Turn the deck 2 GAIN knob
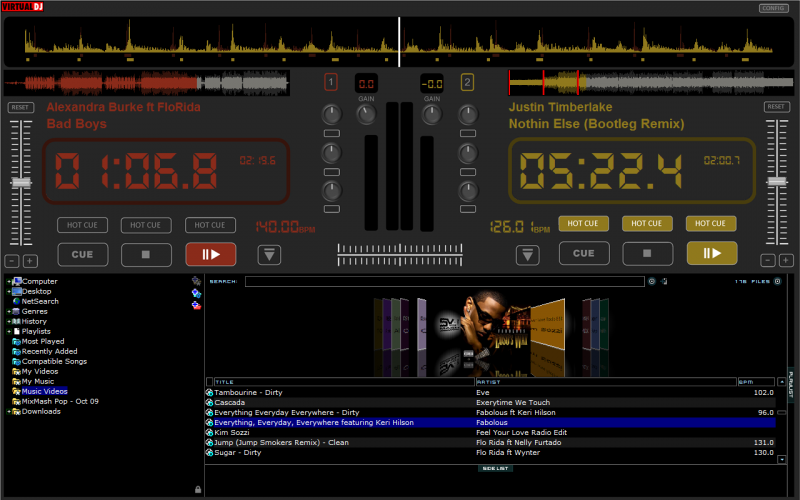Image resolution: width=800 pixels, height=500 pixels. [432, 115]
